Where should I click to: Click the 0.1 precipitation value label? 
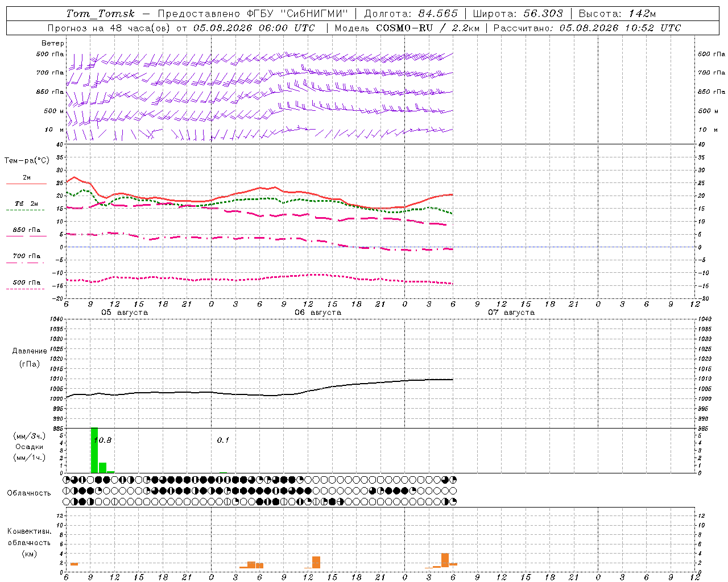coord(223,440)
